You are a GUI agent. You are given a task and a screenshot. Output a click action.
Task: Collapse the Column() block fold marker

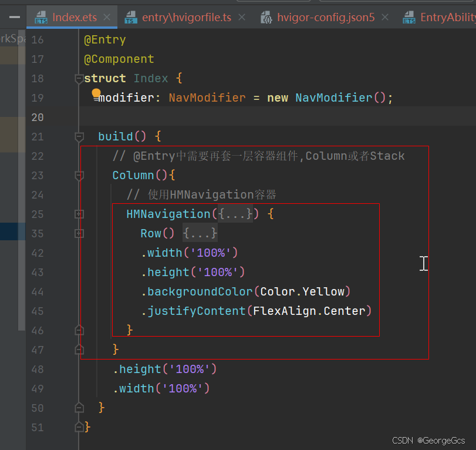pos(79,176)
